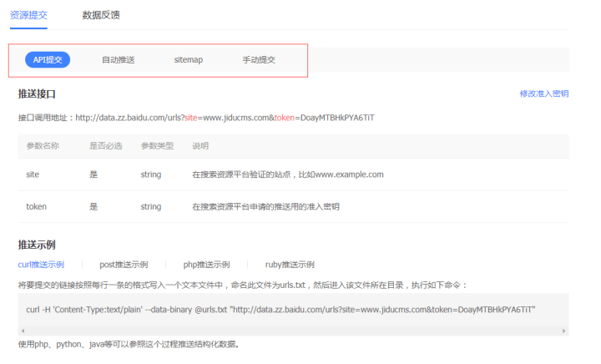Image resolution: width=601 pixels, height=364 pixels.
Task: Choose the 手动提交 tab
Action: [259, 60]
